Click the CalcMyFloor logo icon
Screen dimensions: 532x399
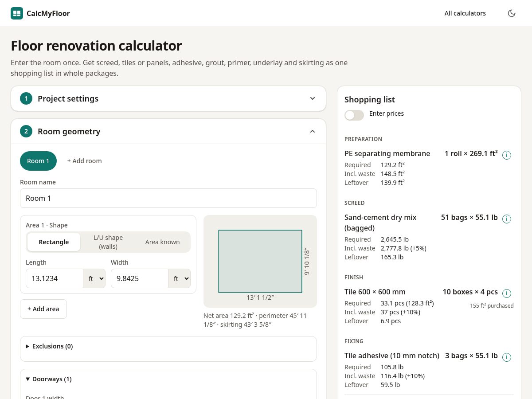[x=17, y=13]
